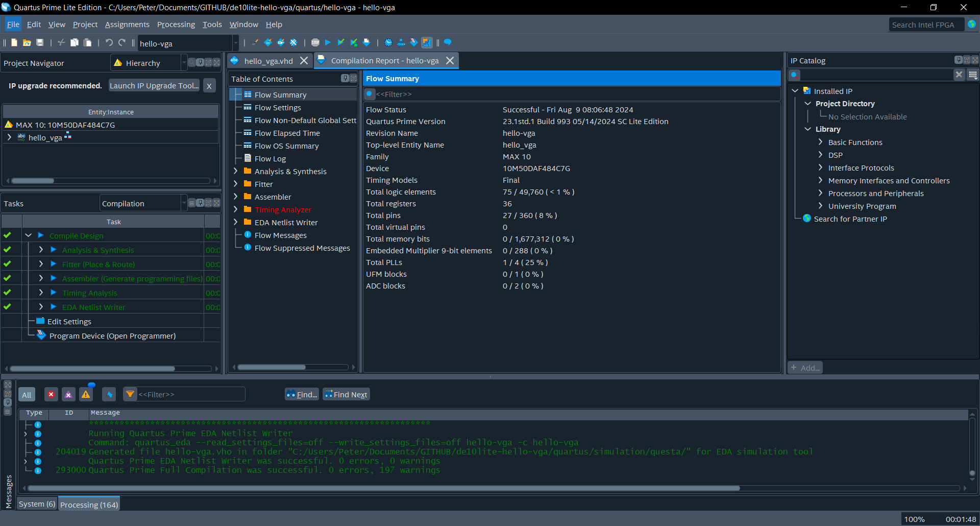
Task: Open the netlist viewer hierarchy icon
Action: (401, 43)
